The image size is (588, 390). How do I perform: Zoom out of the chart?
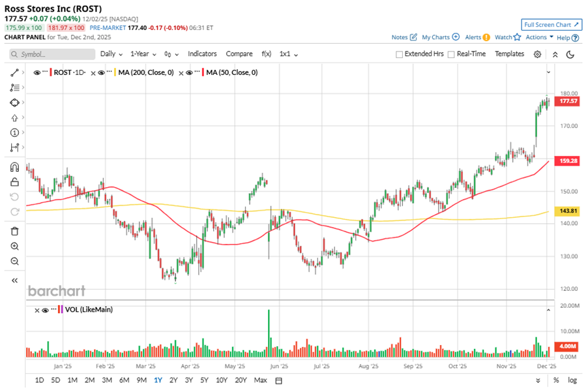(14, 261)
